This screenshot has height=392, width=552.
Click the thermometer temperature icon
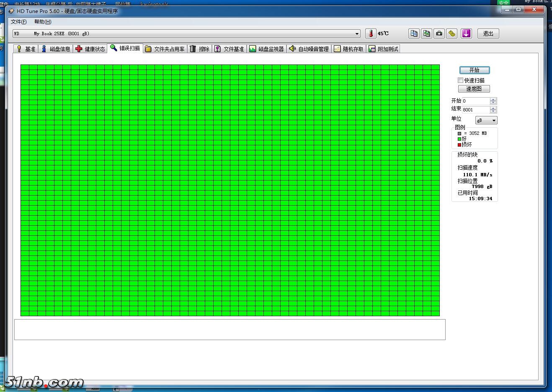tap(371, 34)
